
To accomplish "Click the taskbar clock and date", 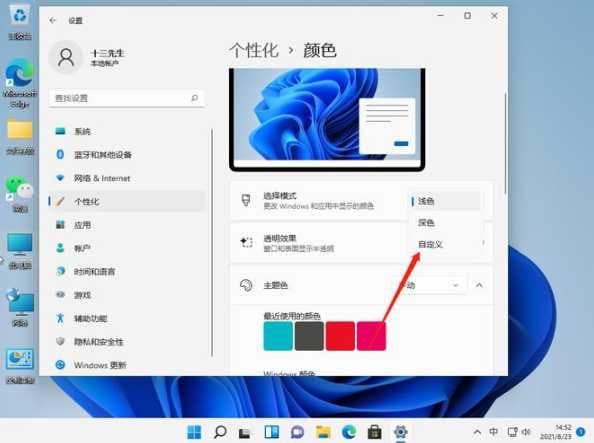I will click(x=555, y=432).
